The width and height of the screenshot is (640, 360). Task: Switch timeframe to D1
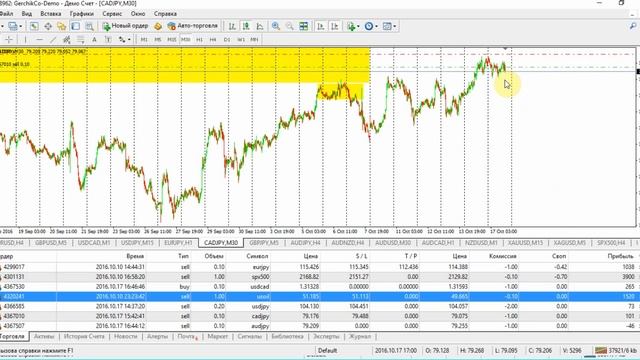[227, 40]
